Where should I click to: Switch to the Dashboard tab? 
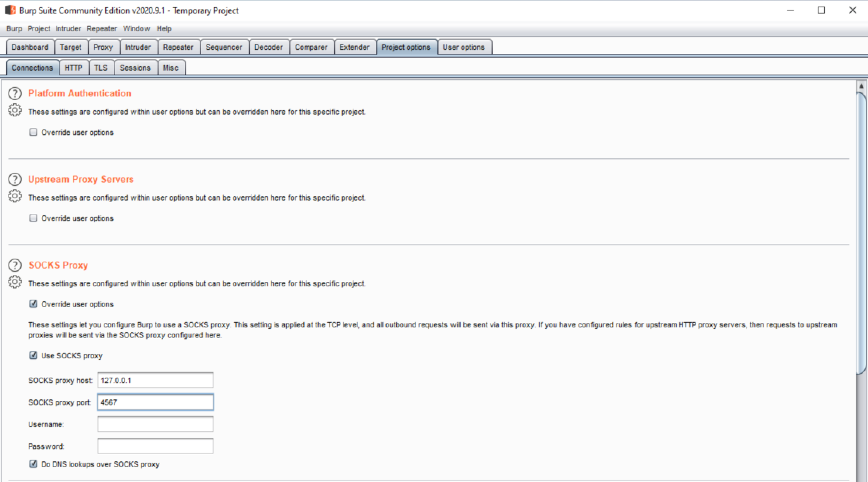click(x=30, y=47)
